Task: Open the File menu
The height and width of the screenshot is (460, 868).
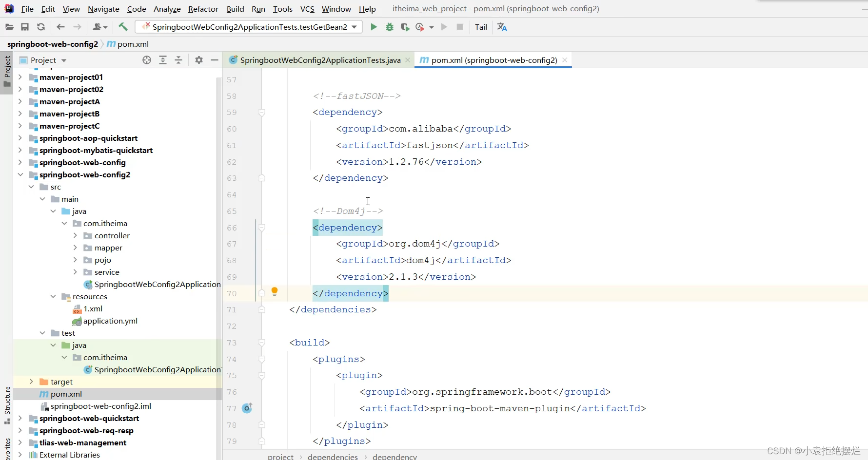Action: point(27,9)
